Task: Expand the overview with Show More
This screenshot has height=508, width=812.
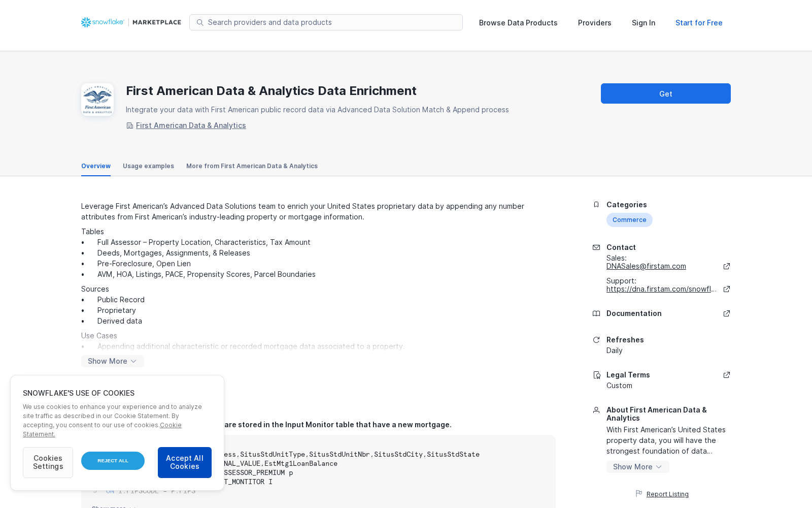Action: pos(113,361)
